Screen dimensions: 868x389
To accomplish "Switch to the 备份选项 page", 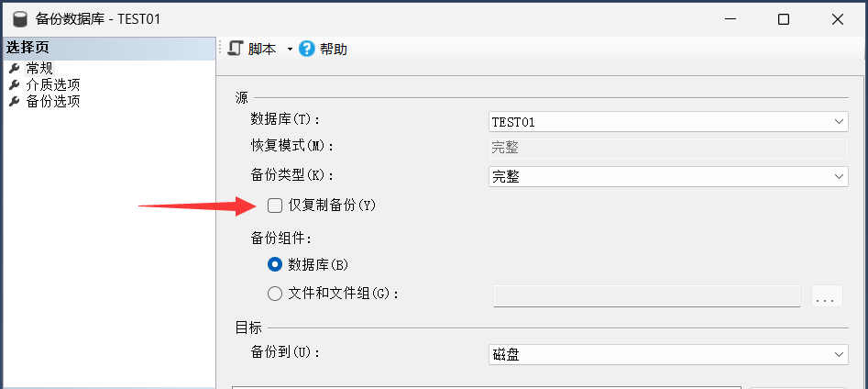I will pyautogui.click(x=53, y=101).
